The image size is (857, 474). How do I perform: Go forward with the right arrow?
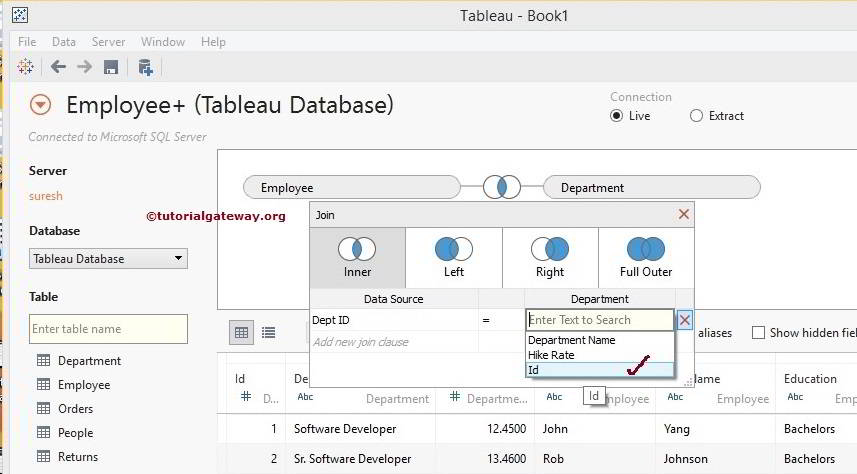[x=84, y=67]
